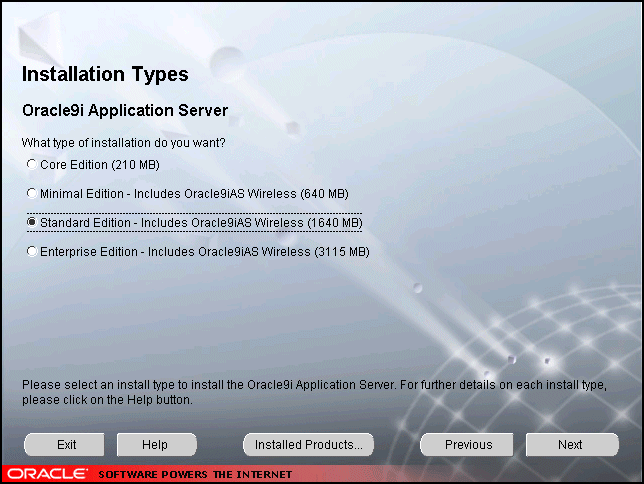Click 'What type of installation do you want?' text

tap(123, 143)
